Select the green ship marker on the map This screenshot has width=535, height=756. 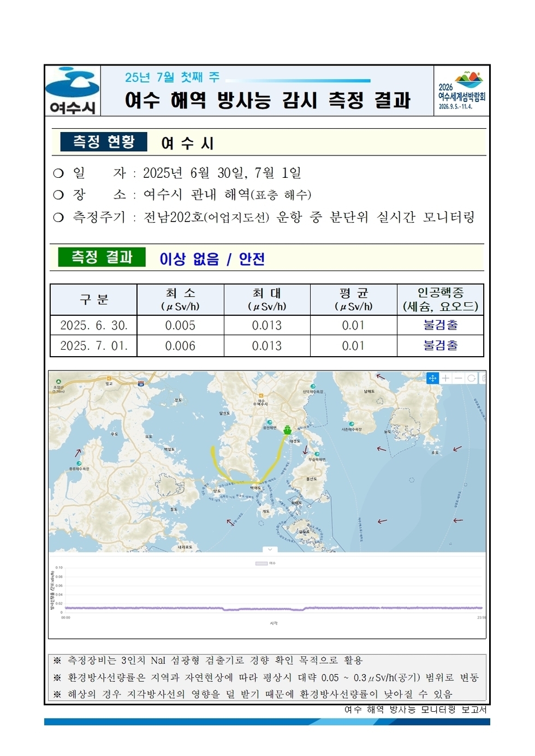click(x=286, y=431)
